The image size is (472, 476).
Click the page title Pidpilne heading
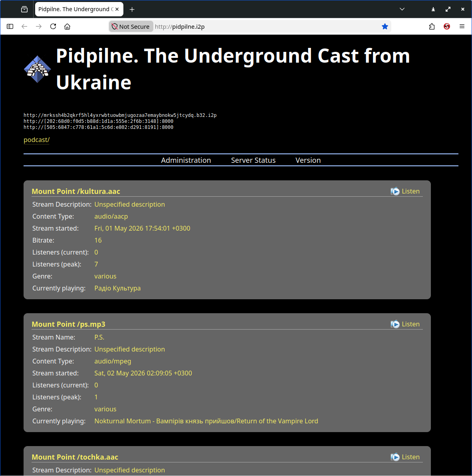pyautogui.click(x=233, y=69)
